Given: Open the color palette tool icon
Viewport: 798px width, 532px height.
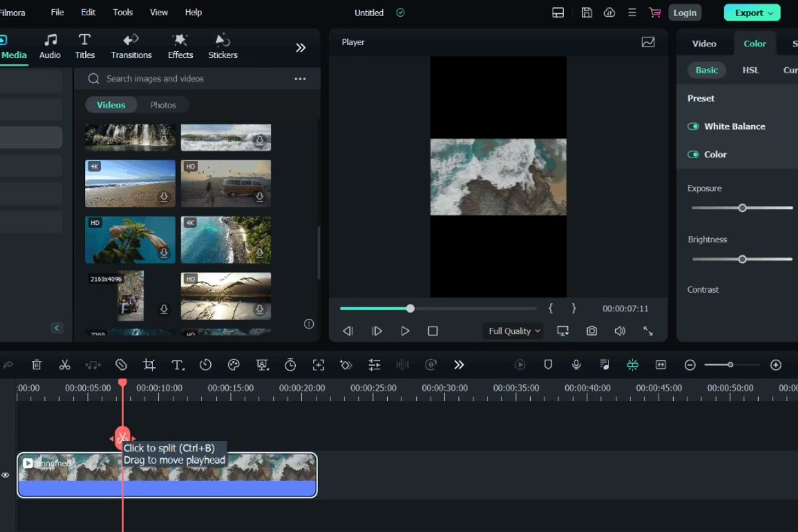Looking at the screenshot, I should [x=233, y=364].
